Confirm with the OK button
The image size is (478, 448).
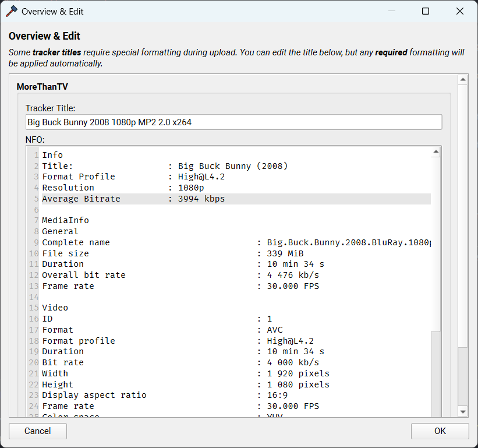(440, 431)
